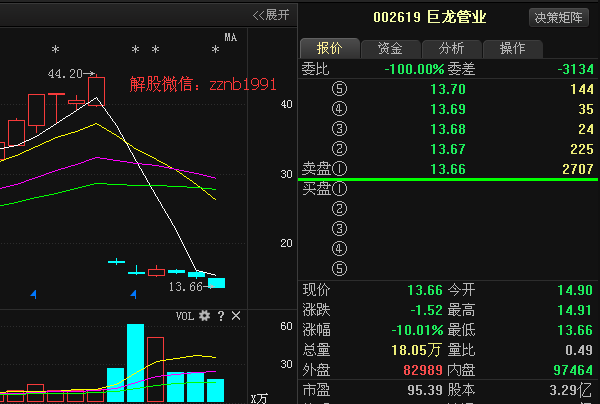The height and width of the screenshot is (404, 600).
Task: Select sell level 4 price 13.69
Action: coord(448,109)
